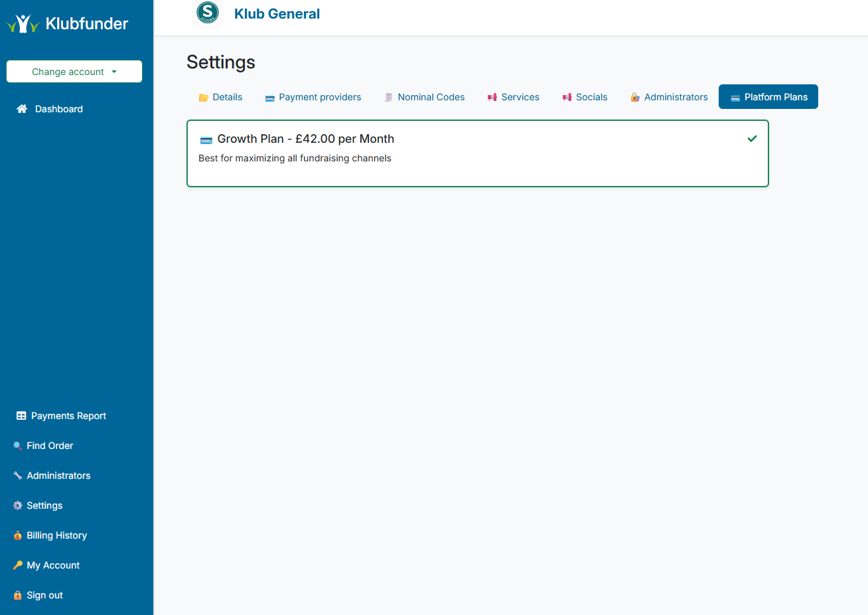Open the Payment providers tab
Screen dimensions: 868x615
313,97
